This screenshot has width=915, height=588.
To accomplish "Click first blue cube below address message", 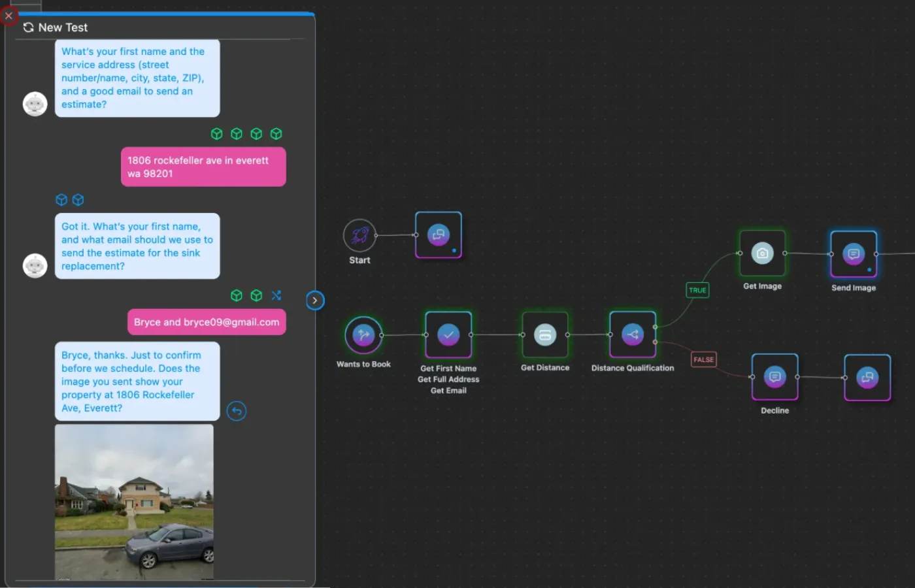I will click(x=61, y=200).
